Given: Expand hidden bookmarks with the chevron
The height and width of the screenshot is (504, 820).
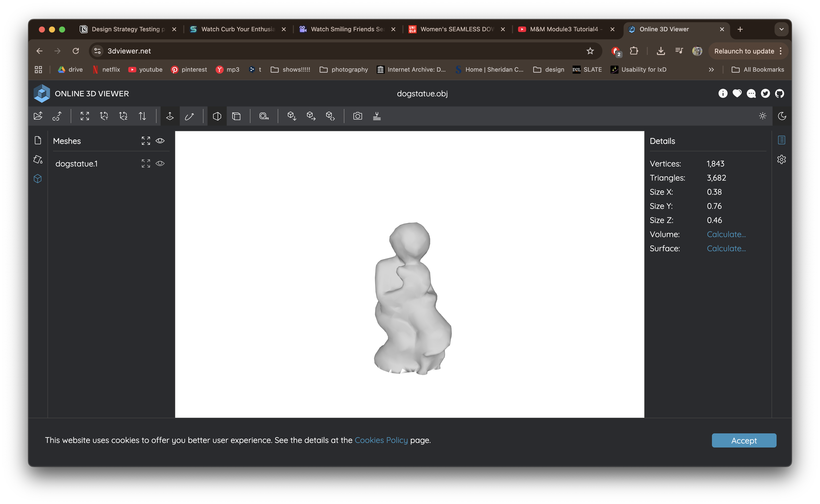Looking at the screenshot, I should [711, 69].
